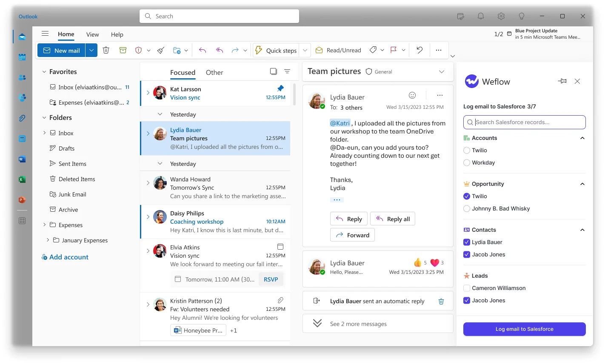Switch to the Home ribbon tab
Image resolution: width=605 pixels, height=364 pixels.
tap(66, 34)
